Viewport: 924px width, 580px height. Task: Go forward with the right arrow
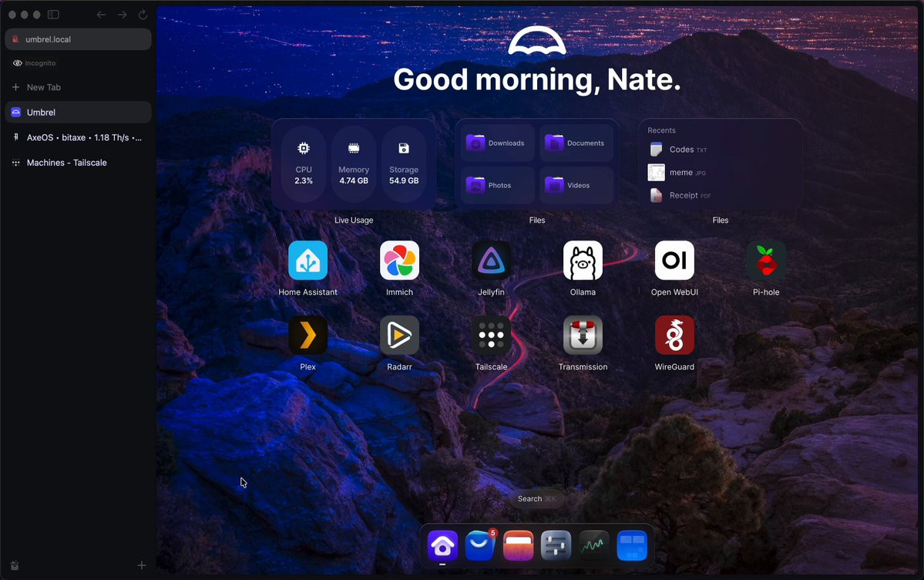[x=122, y=15]
